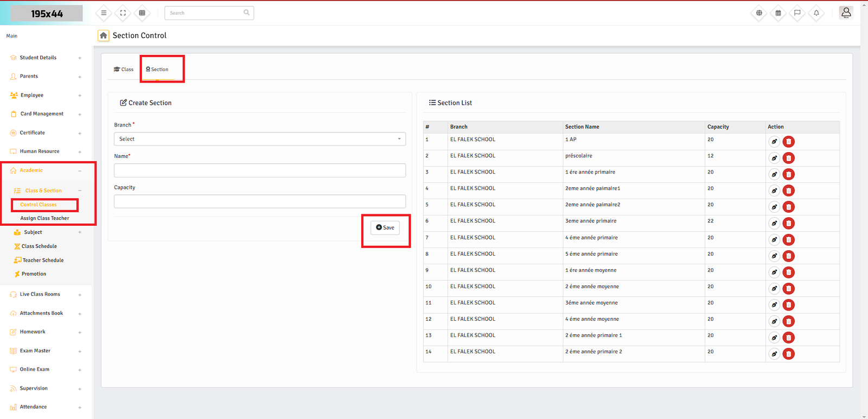Click the user profile avatar icon

pyautogui.click(x=846, y=12)
